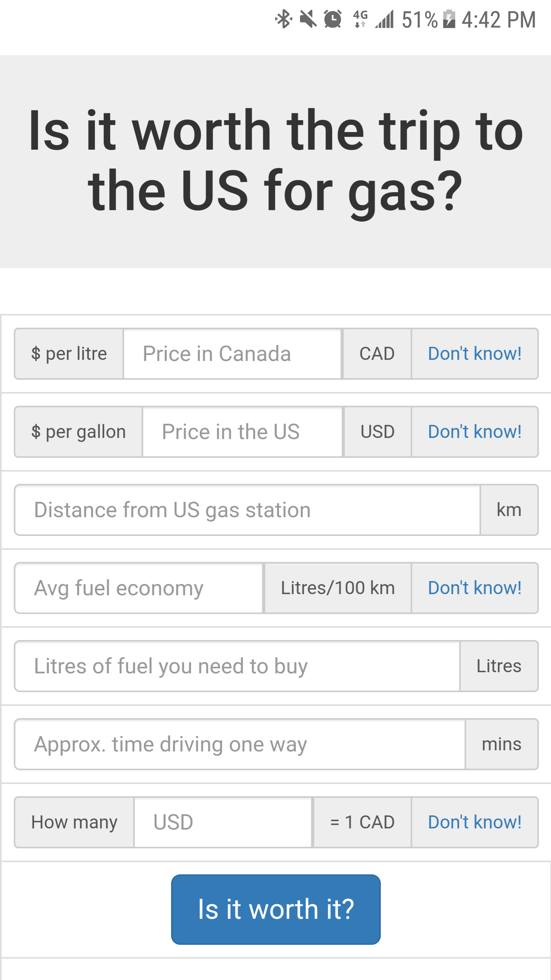Select Litres of fuel you need field
The width and height of the screenshot is (551, 980).
pos(237,666)
